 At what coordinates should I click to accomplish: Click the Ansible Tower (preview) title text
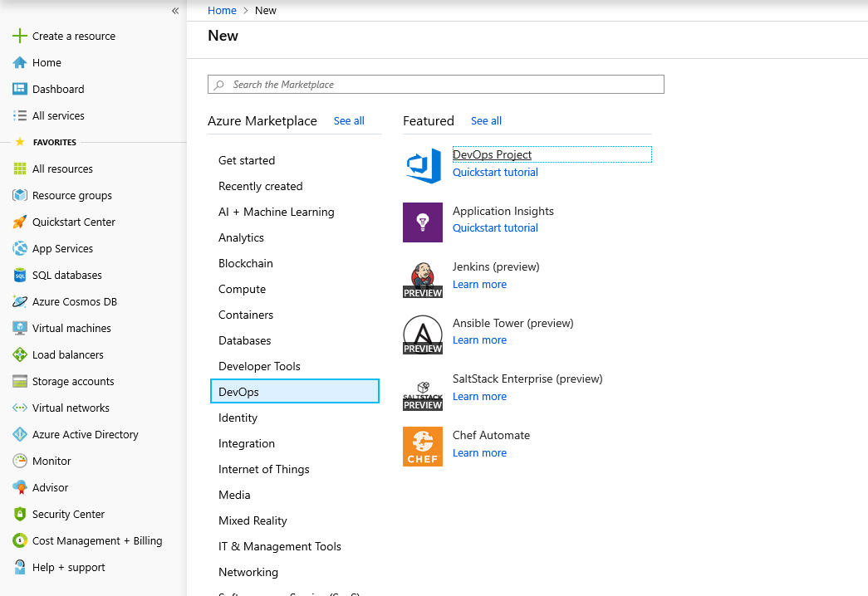[513, 323]
